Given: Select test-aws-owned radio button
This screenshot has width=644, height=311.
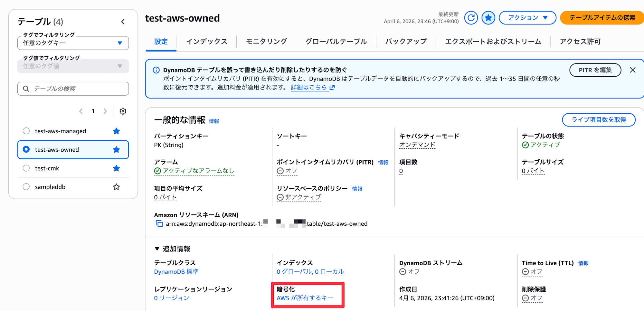Looking at the screenshot, I should (x=26, y=149).
